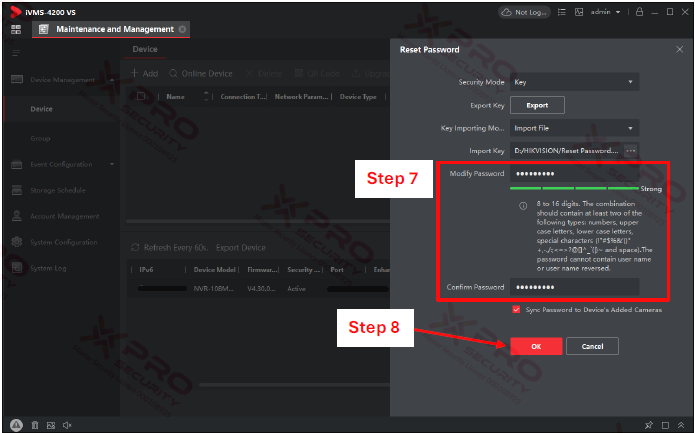This screenshot has height=433, width=695.
Task: Click Cancel in Reset Password dialog
Action: pyautogui.click(x=592, y=346)
